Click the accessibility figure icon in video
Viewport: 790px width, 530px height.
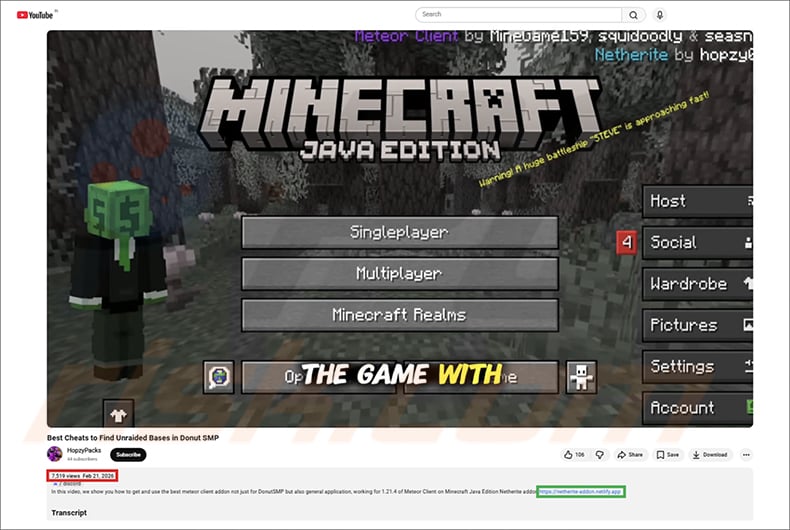581,377
